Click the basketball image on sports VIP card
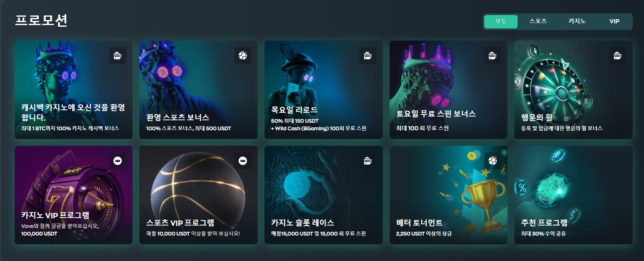Viewport: 644px width, 261px height. (x=198, y=185)
